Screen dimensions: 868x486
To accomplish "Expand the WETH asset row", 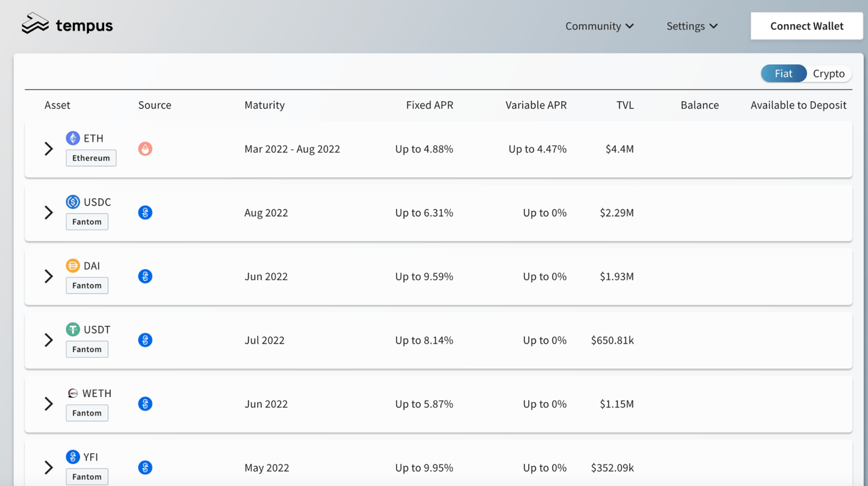I will point(49,404).
